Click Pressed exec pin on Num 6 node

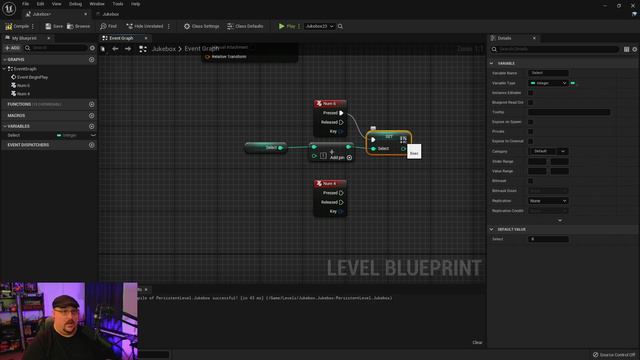[x=341, y=113]
